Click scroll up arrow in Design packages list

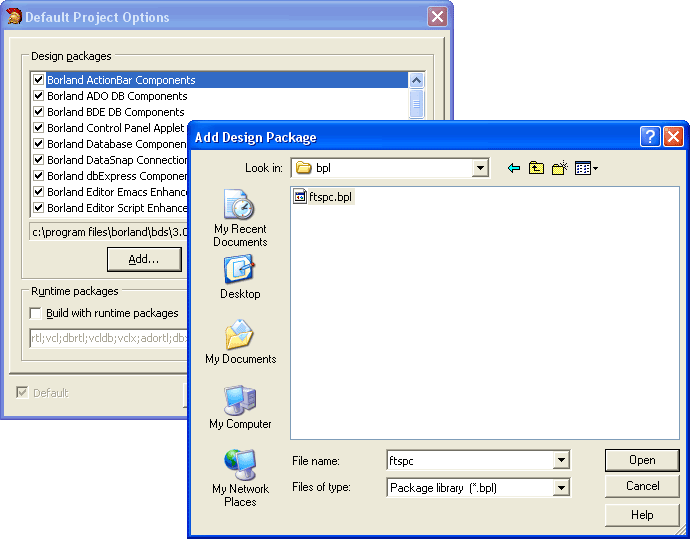pos(416,80)
